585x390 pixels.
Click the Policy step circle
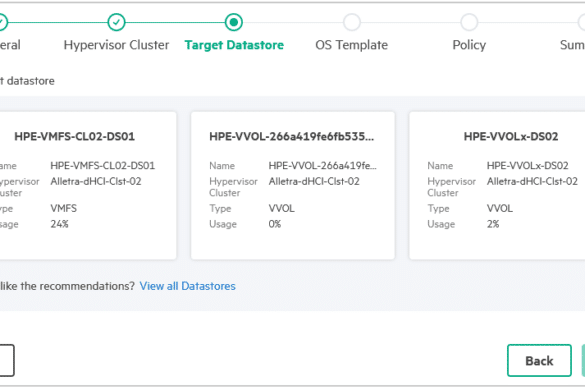point(469,22)
